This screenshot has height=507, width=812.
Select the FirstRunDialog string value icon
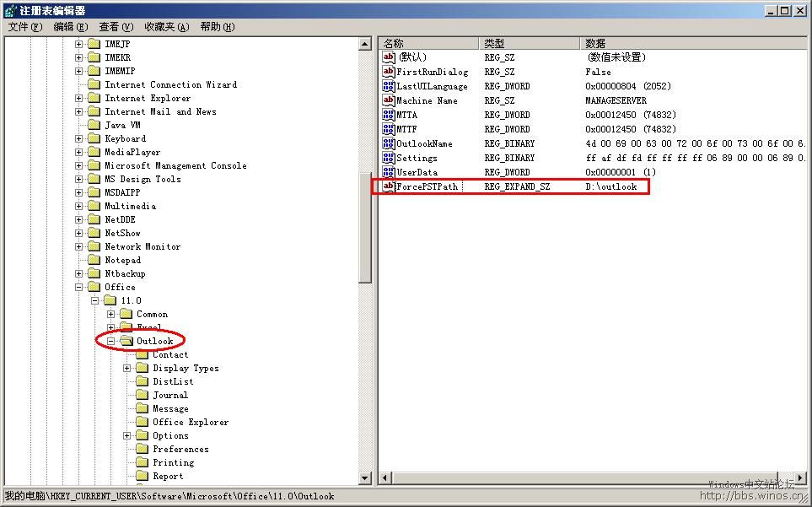pos(389,72)
